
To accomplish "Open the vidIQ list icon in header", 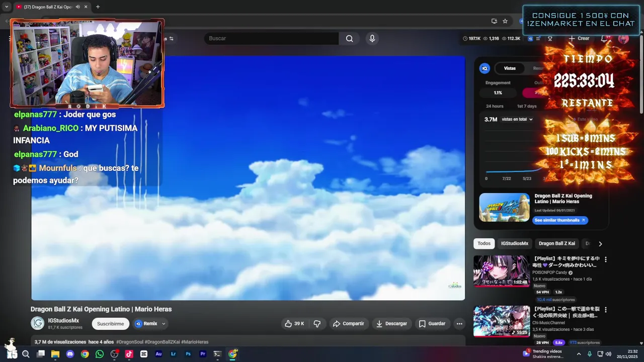I will [x=538, y=39].
